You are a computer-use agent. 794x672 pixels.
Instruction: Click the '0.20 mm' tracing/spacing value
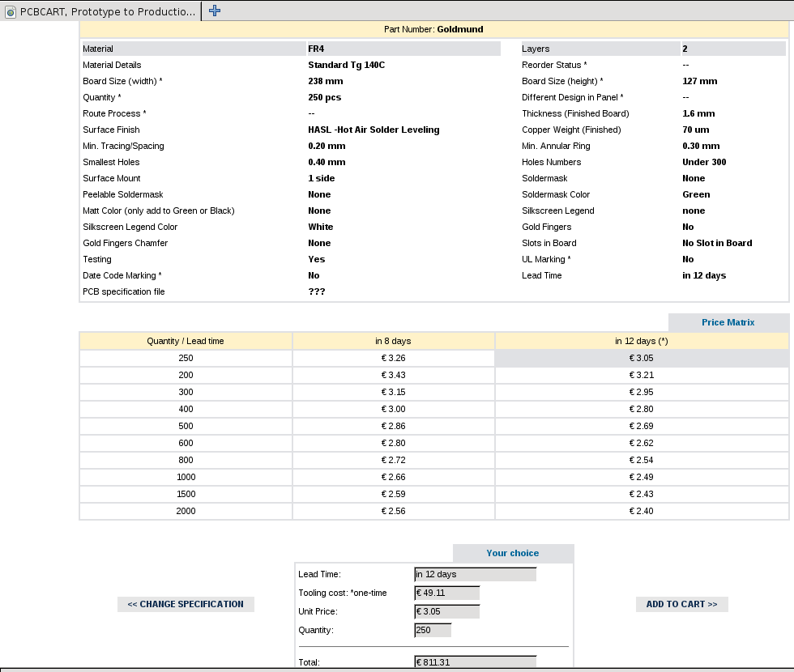pyautogui.click(x=327, y=146)
